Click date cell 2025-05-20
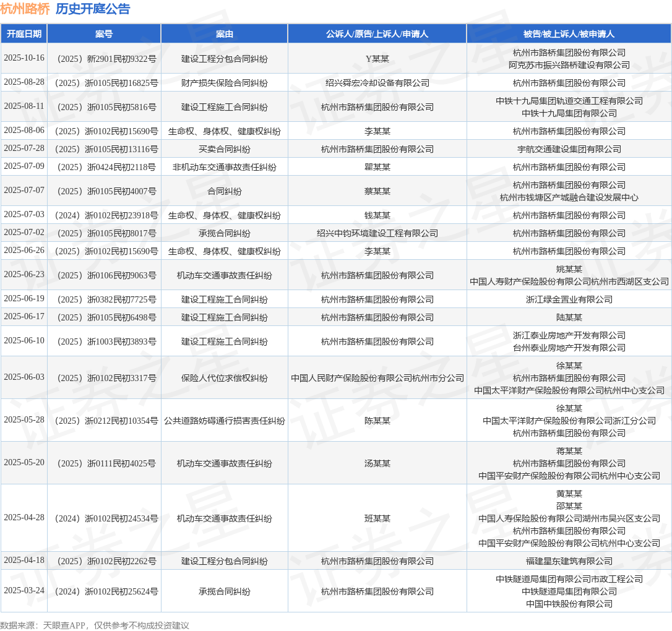 24,462
